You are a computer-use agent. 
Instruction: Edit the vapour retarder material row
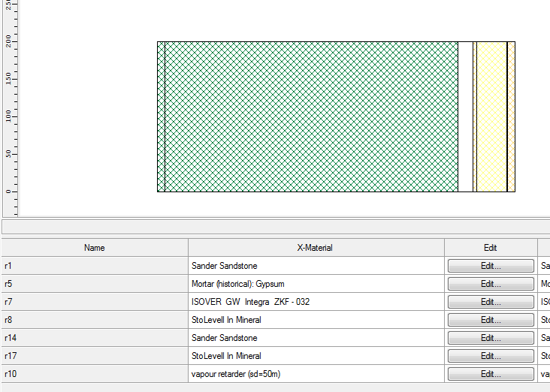pyautogui.click(x=491, y=374)
